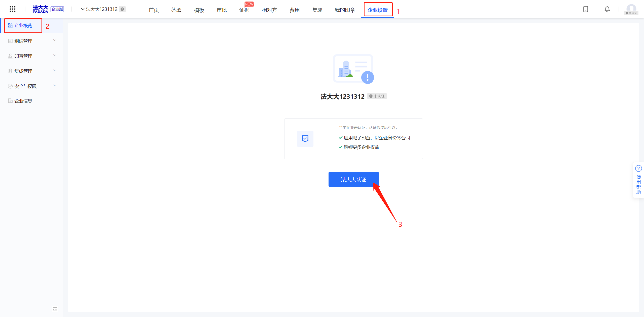Expand the 印章管理 chevron
644x317 pixels.
tap(55, 55)
